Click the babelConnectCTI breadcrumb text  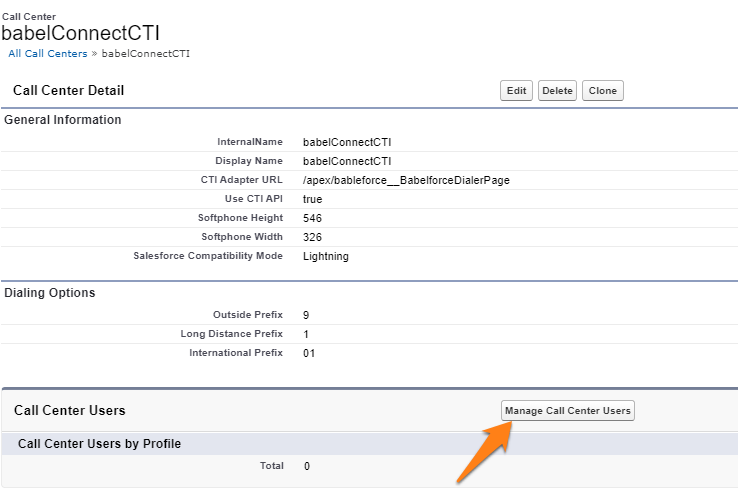coord(145,53)
